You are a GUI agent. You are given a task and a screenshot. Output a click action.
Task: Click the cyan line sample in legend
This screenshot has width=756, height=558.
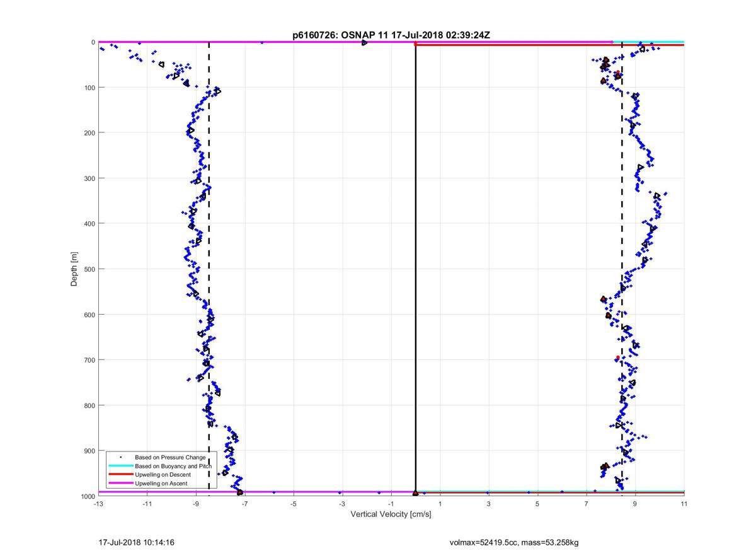click(x=120, y=465)
